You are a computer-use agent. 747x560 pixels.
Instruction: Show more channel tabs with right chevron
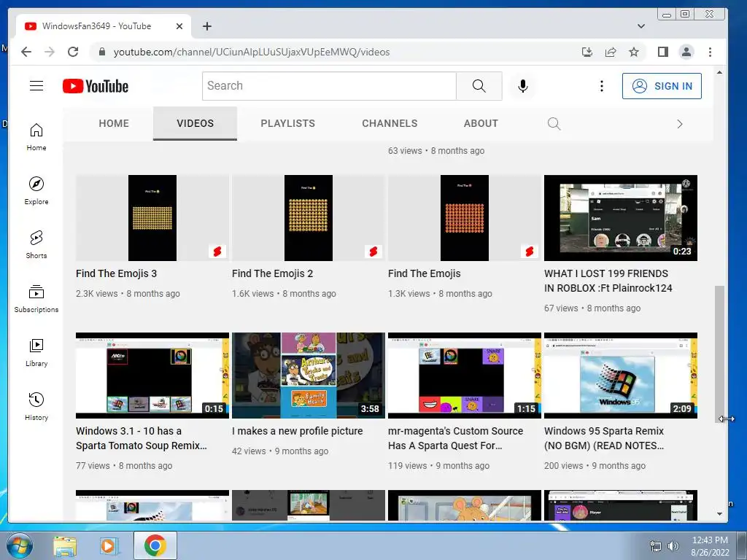680,124
